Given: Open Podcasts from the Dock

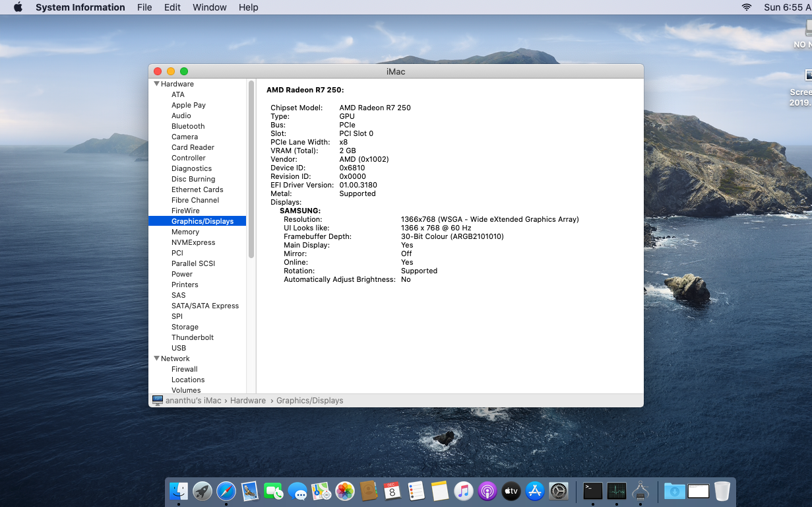Looking at the screenshot, I should click(x=487, y=490).
